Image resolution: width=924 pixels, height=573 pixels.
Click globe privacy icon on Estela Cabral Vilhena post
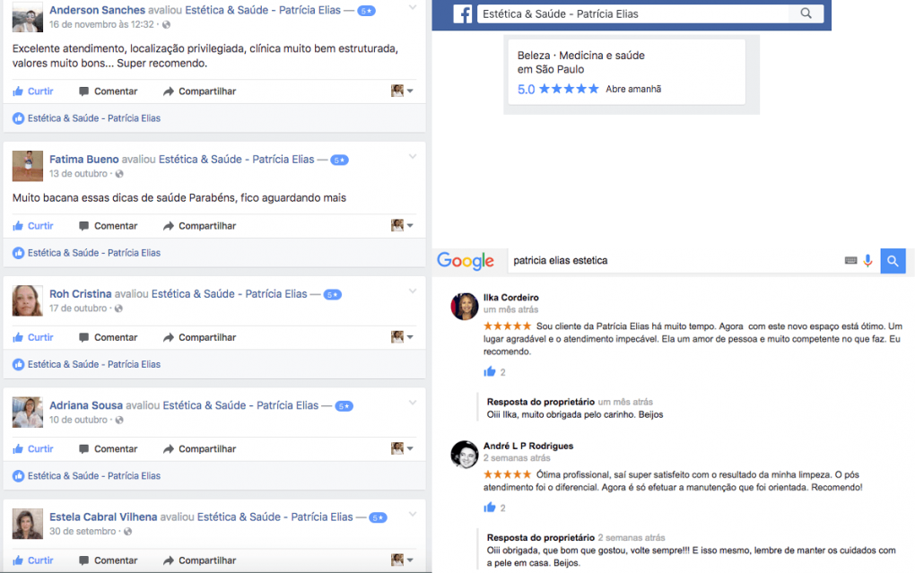pyautogui.click(x=127, y=531)
